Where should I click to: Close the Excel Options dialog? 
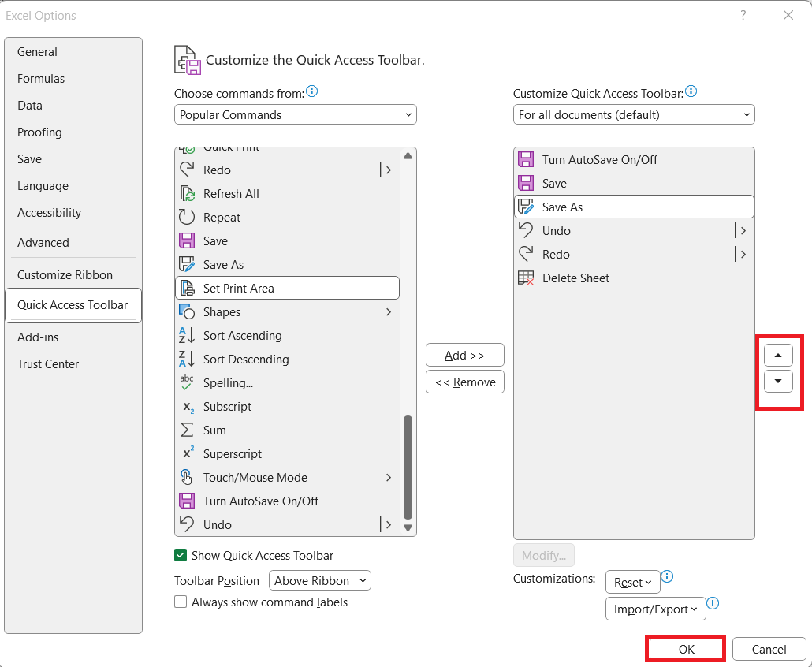(x=788, y=16)
